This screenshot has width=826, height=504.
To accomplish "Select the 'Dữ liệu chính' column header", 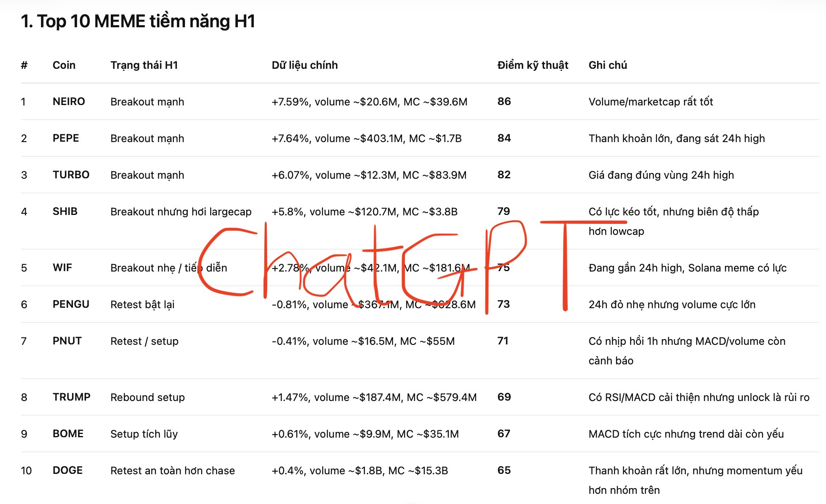I will 305,65.
